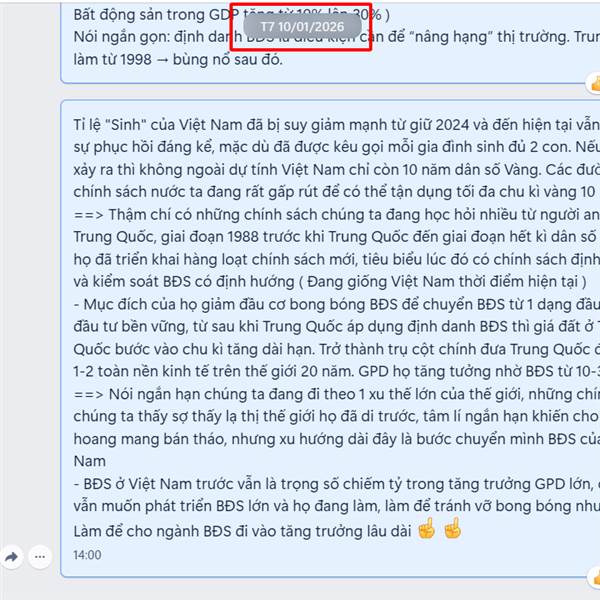Viewport: 600px width, 600px height.
Task: Forward the message using the arrow icon
Action: 12,557
